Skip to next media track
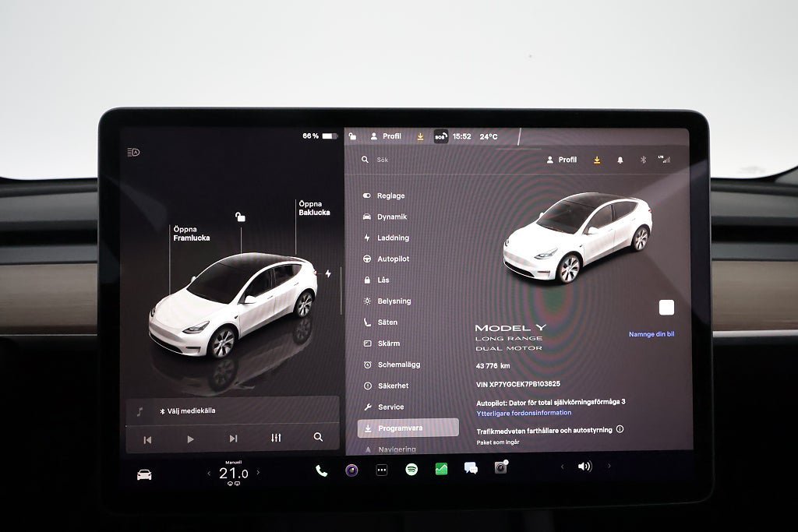 coord(233,439)
